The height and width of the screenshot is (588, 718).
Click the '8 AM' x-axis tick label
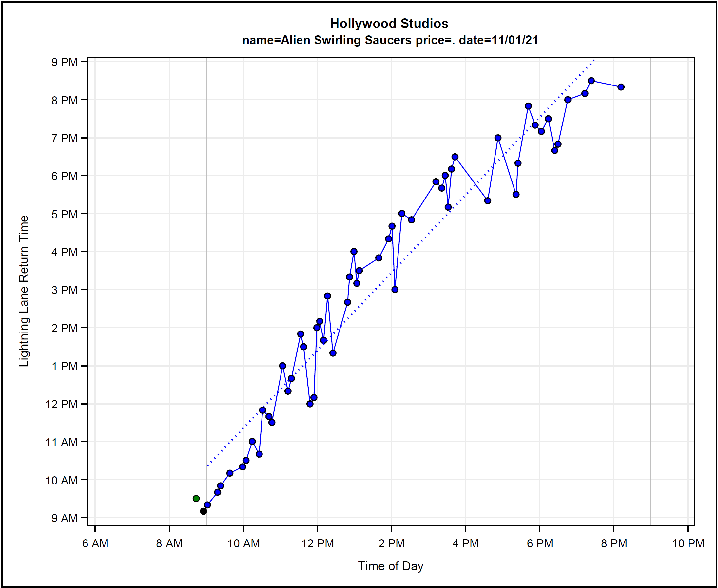(x=169, y=543)
